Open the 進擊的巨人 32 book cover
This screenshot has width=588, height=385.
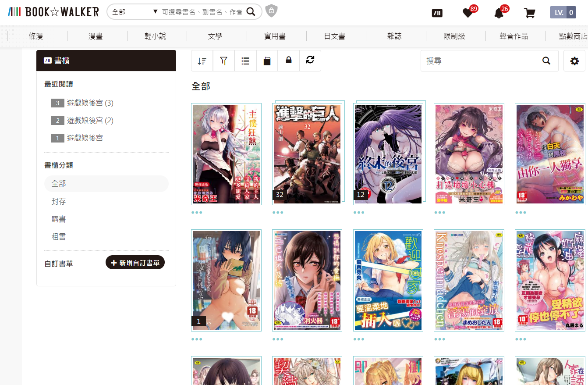point(307,153)
